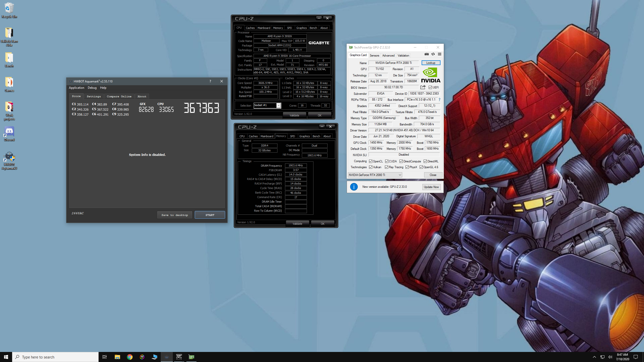Click DRAM Frequency value 1903.6 MHz

pyautogui.click(x=296, y=165)
